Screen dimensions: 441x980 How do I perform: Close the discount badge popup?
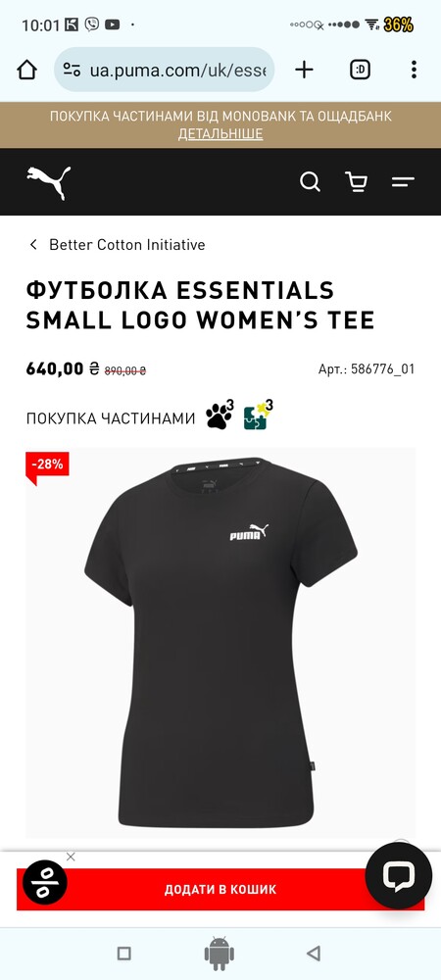pyautogui.click(x=71, y=857)
